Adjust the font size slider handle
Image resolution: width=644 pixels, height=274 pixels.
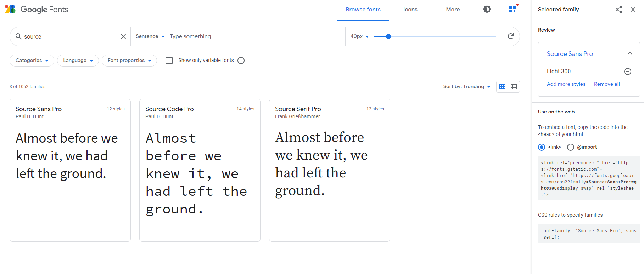(388, 36)
